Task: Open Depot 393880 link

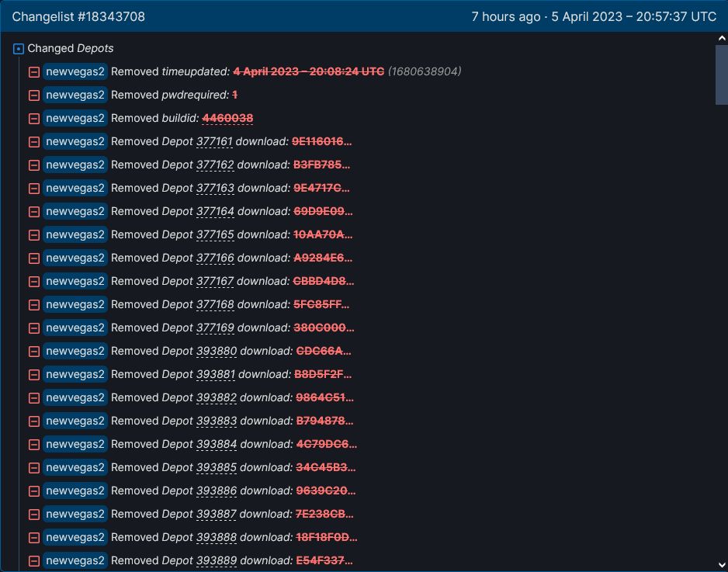Action: pyautogui.click(x=217, y=351)
